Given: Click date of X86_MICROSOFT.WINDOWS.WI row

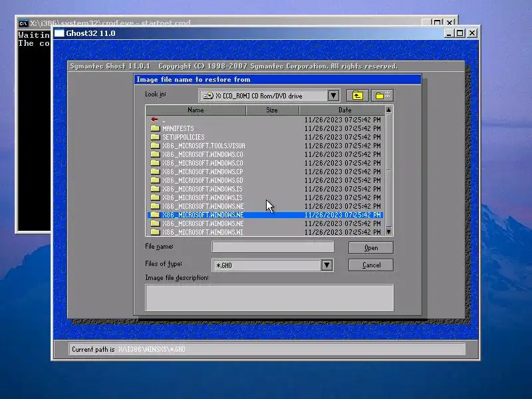Looking at the screenshot, I should tap(342, 232).
